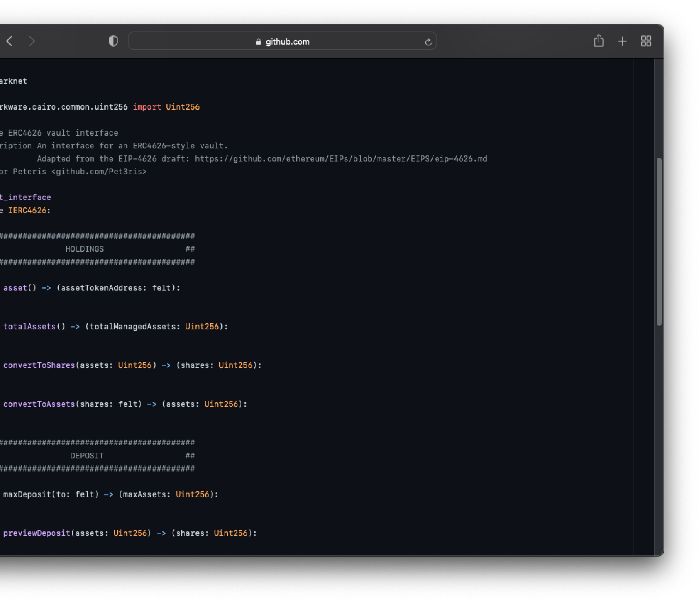The image size is (700, 604).
Task: Click the github.com address bar
Action: pos(282,41)
